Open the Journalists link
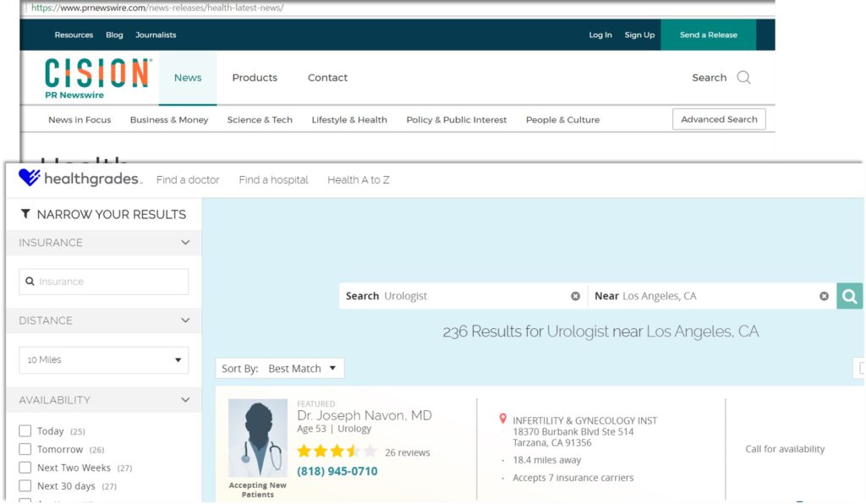This screenshot has width=866, height=504. pyautogui.click(x=156, y=35)
